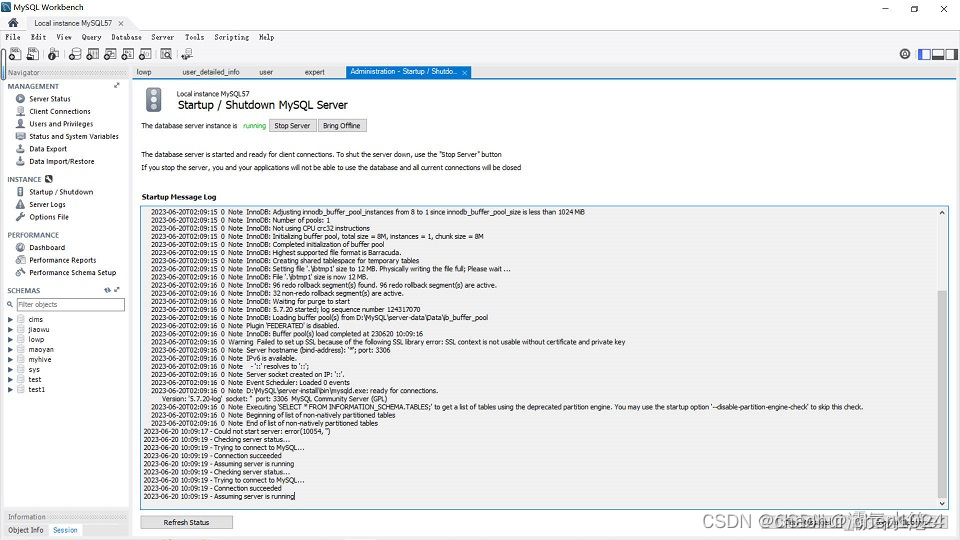This screenshot has height=540, width=960.
Task: Click the Bring Offline button
Action: [x=342, y=126]
